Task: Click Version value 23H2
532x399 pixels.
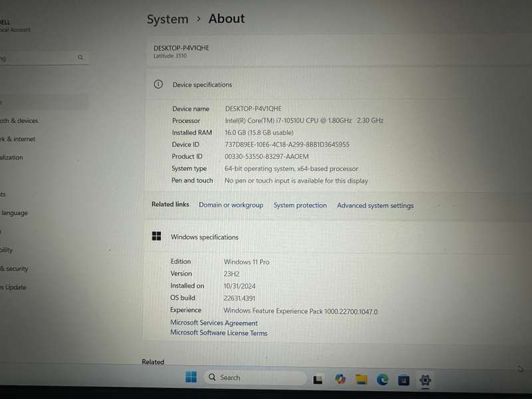Action: [231, 274]
